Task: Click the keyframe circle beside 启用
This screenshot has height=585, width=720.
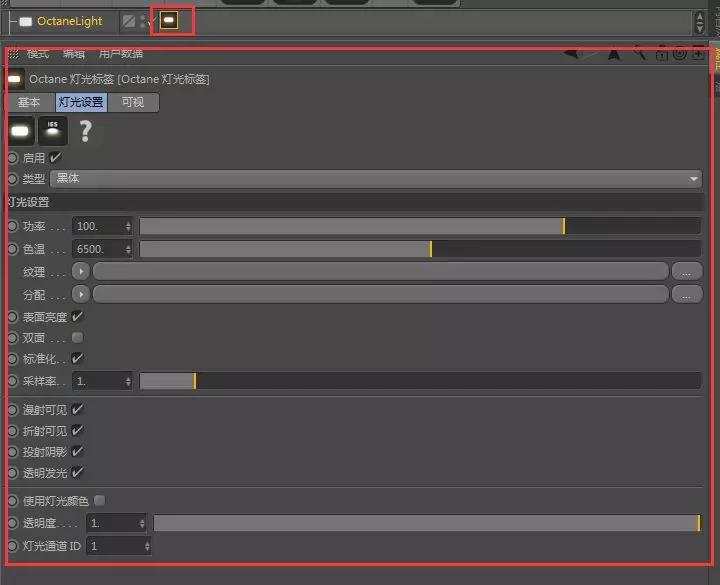Action: tap(12, 158)
